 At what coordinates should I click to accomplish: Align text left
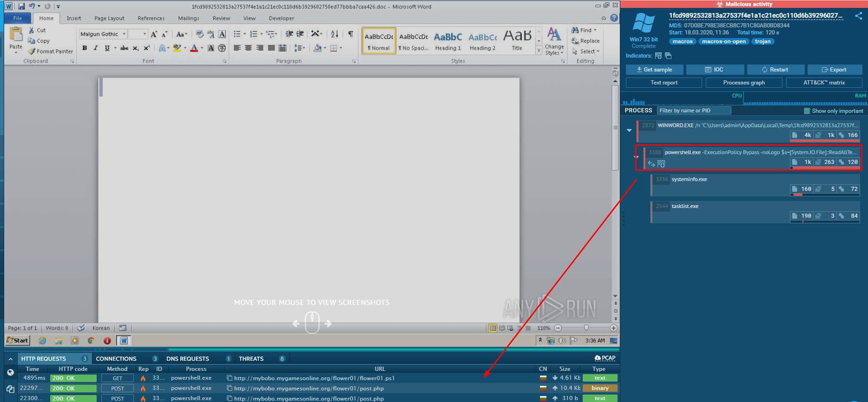237,48
